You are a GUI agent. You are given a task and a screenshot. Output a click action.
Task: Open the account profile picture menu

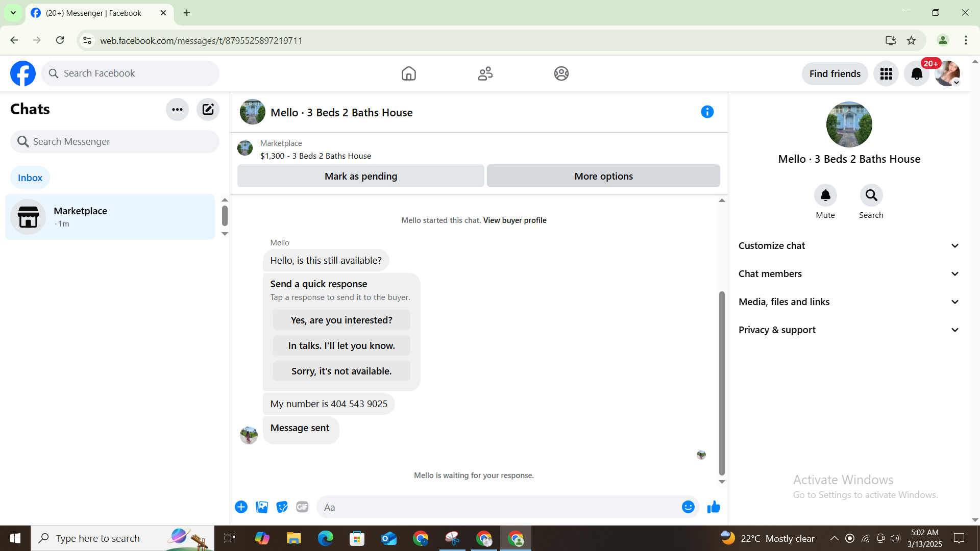pyautogui.click(x=947, y=74)
